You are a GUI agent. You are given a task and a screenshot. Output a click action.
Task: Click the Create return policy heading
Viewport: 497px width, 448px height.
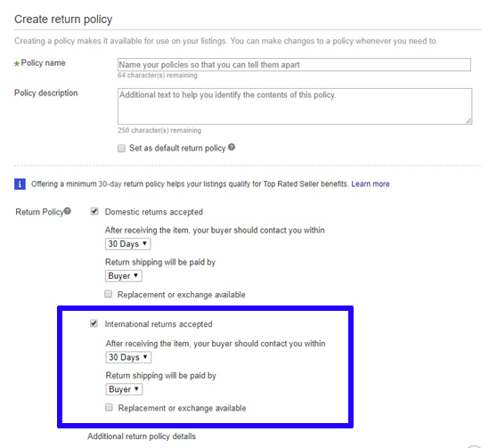click(63, 20)
